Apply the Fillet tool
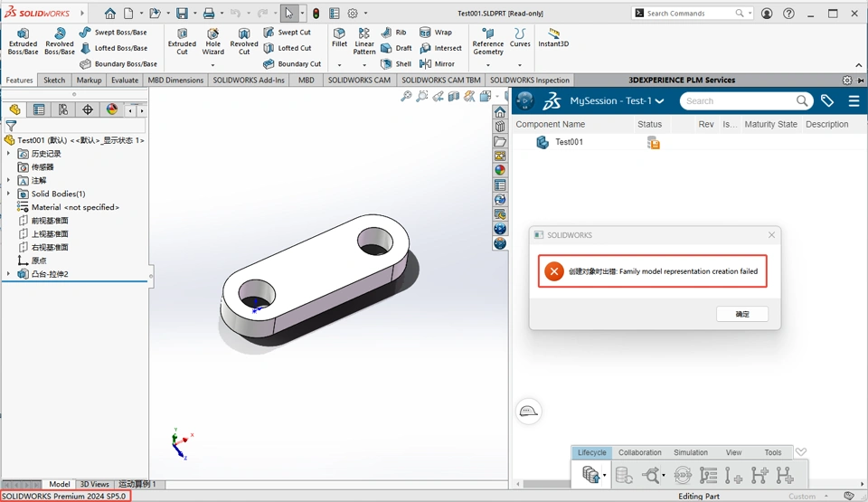The height and width of the screenshot is (502, 868). (x=339, y=38)
